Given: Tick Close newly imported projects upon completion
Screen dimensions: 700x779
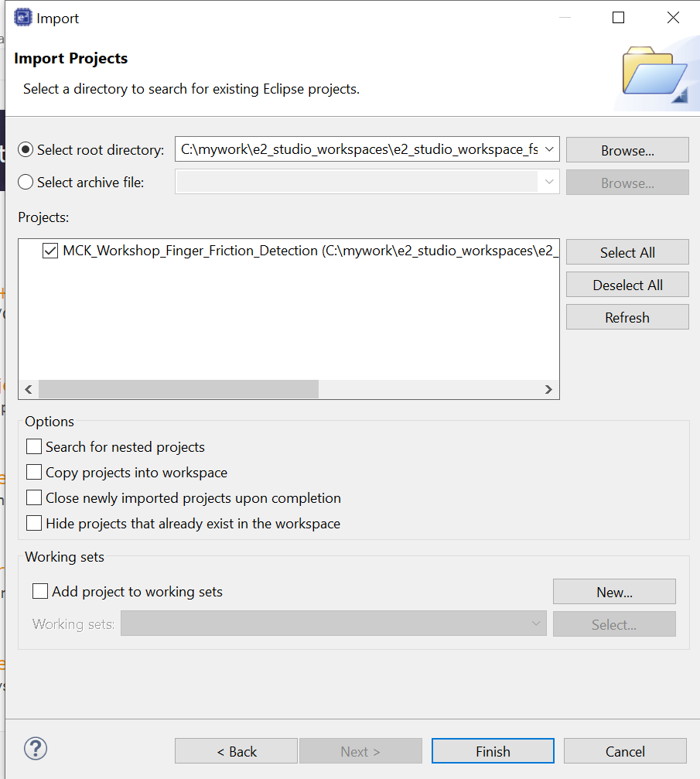Looking at the screenshot, I should pos(34,497).
